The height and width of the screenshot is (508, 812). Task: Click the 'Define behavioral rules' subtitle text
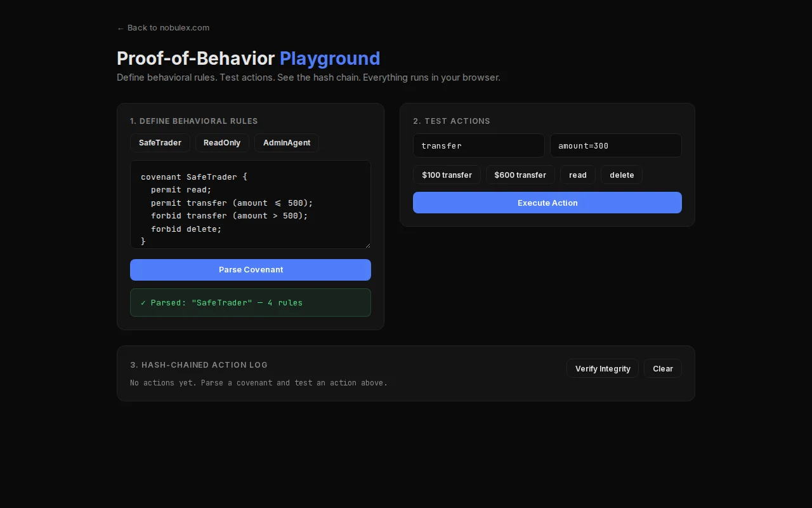pos(308,77)
